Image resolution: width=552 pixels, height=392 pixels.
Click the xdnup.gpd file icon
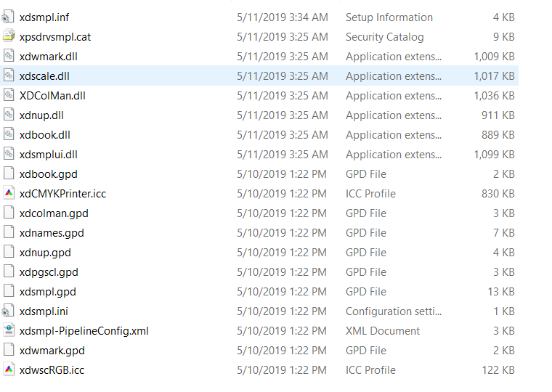(x=9, y=253)
